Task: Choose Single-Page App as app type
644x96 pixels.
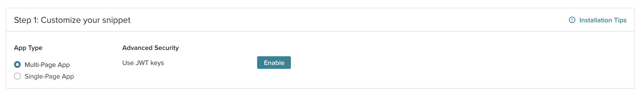Action: pyautogui.click(x=17, y=76)
